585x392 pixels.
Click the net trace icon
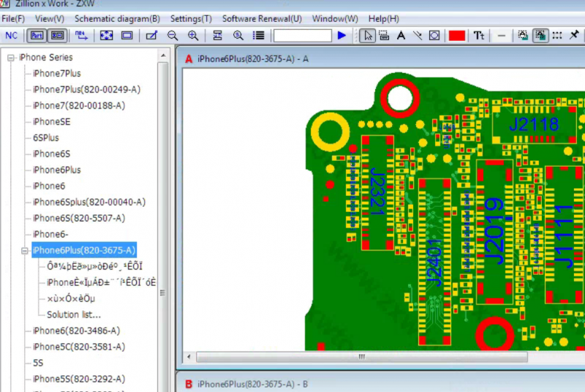tap(81, 36)
